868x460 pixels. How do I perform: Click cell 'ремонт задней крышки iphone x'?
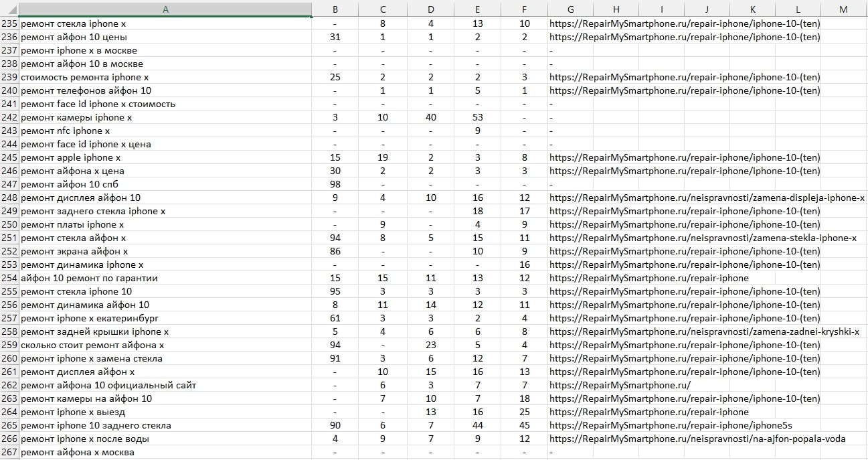click(165, 331)
